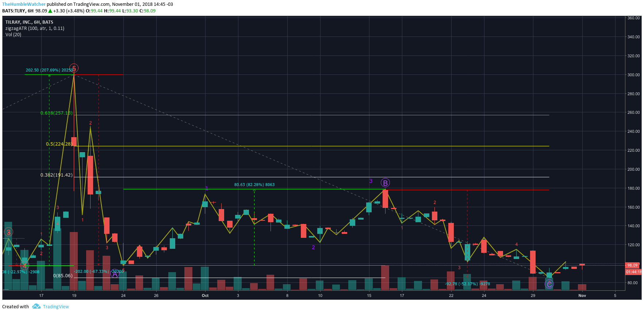This screenshot has width=644, height=313.
Task: Select the circled 5 wave peak marker
Action: click(x=74, y=68)
